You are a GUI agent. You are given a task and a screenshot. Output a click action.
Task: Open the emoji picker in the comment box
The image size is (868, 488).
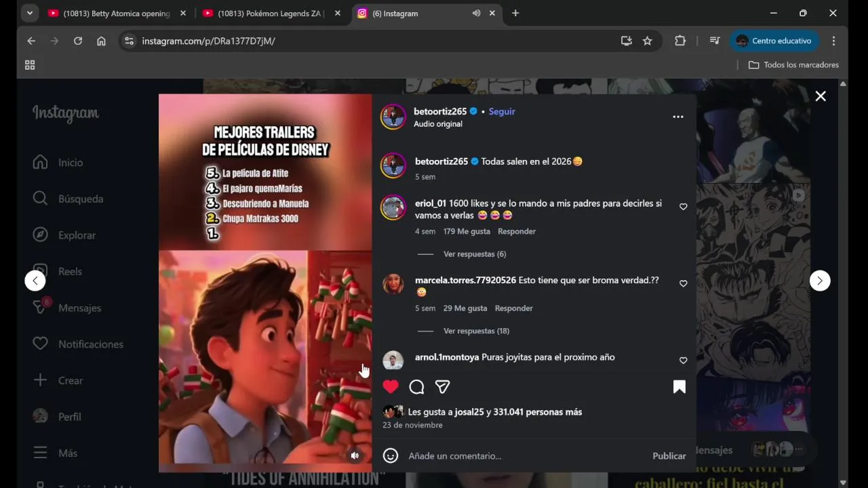pos(391,456)
